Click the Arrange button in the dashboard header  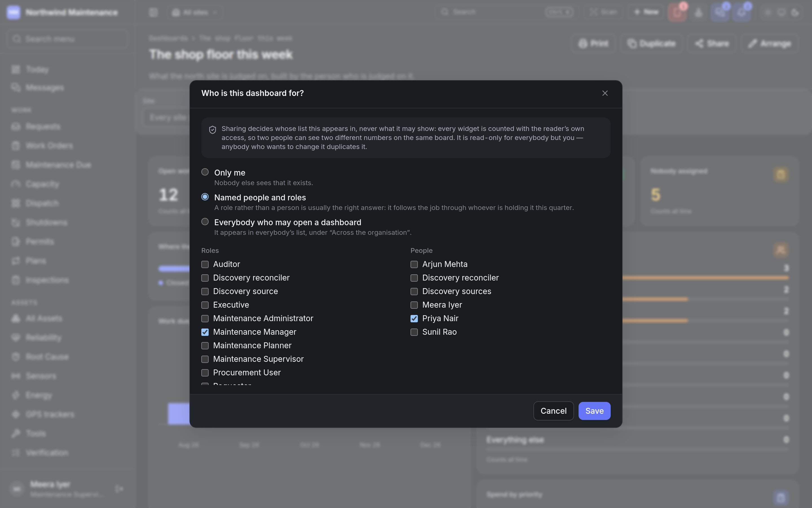769,43
